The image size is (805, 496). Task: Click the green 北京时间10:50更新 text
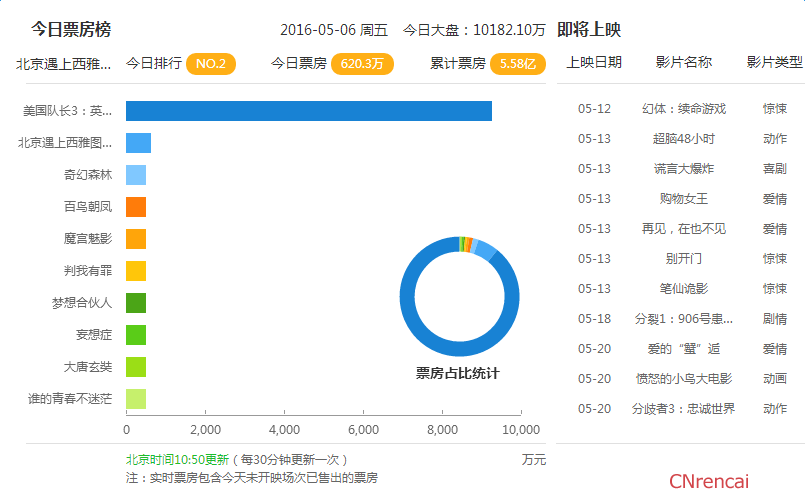177,460
